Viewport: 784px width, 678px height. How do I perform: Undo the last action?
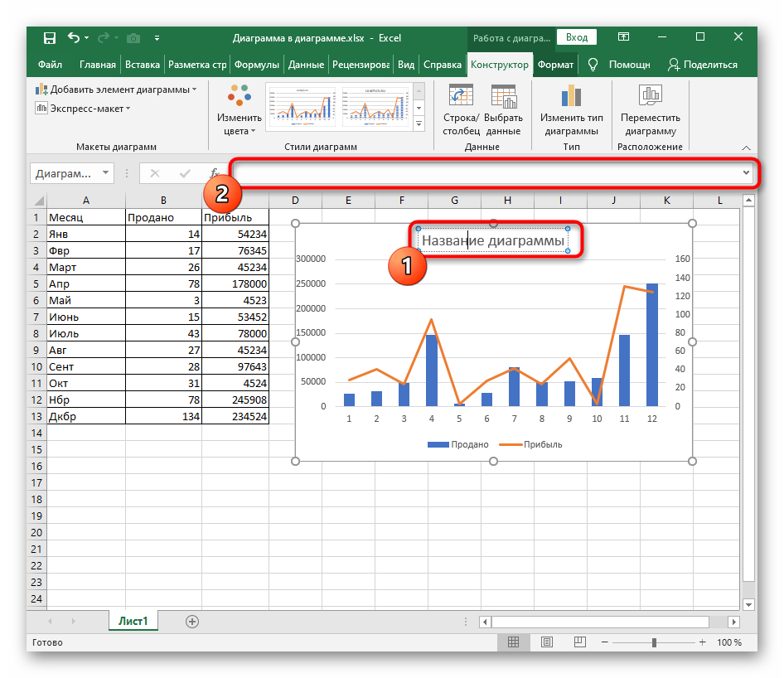[74, 38]
